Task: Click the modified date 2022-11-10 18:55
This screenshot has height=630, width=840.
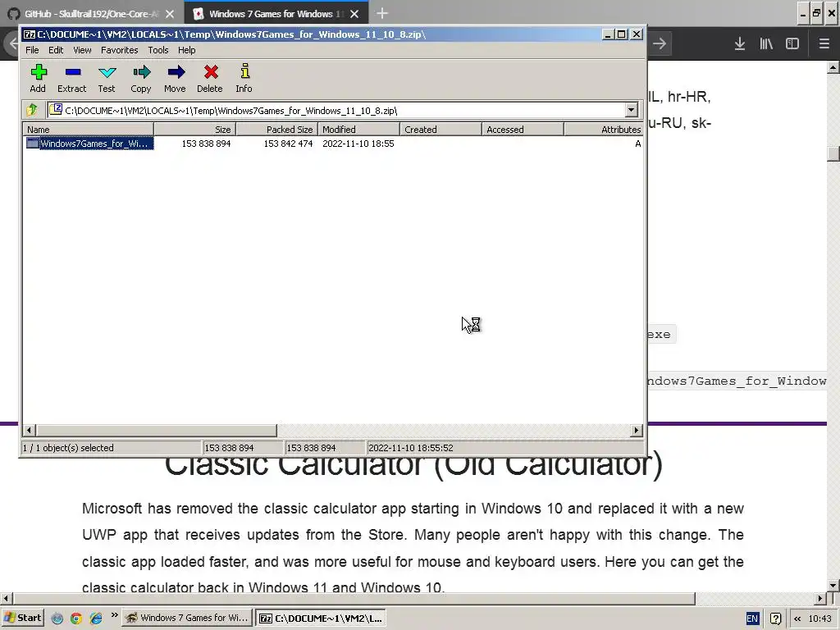Action: tap(358, 144)
